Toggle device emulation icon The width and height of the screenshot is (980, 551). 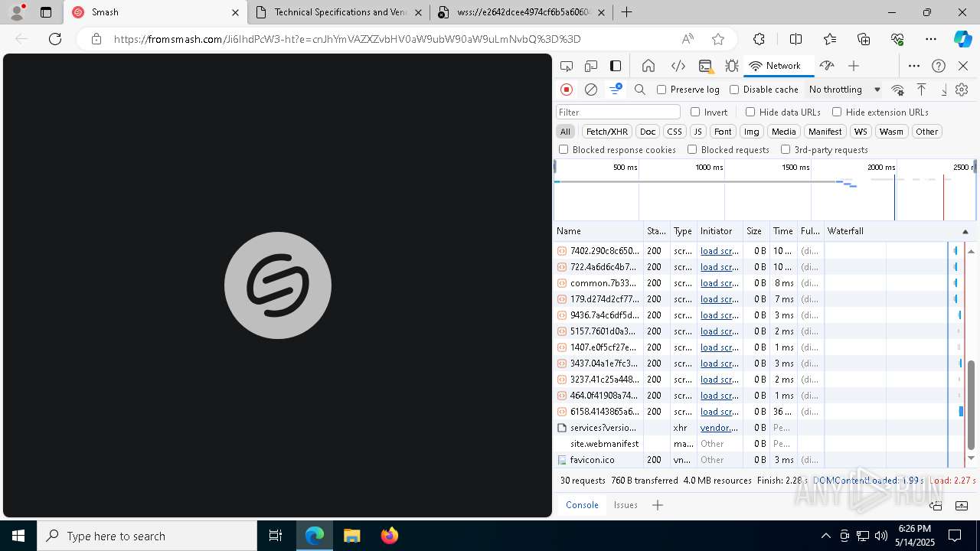[590, 66]
